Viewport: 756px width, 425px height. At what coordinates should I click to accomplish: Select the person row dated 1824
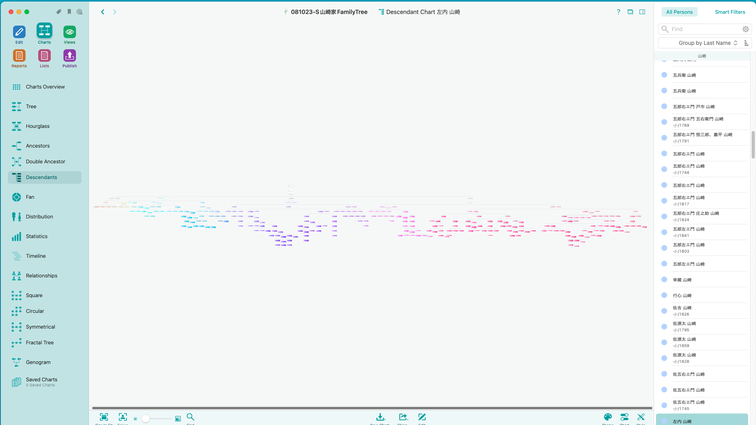coord(702,217)
